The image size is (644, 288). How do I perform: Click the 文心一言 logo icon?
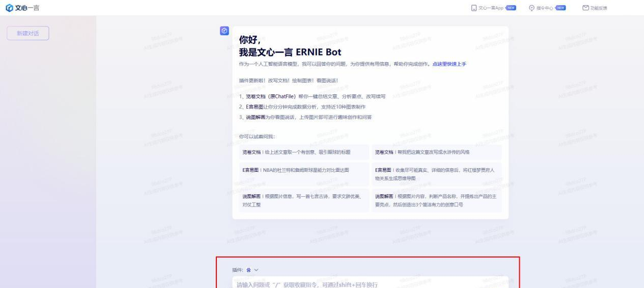click(x=8, y=7)
